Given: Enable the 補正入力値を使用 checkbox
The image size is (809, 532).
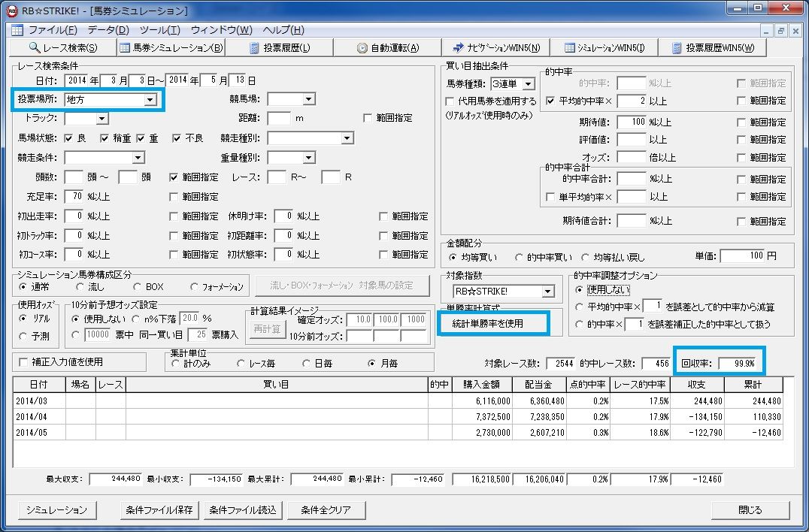Looking at the screenshot, I should click(23, 362).
